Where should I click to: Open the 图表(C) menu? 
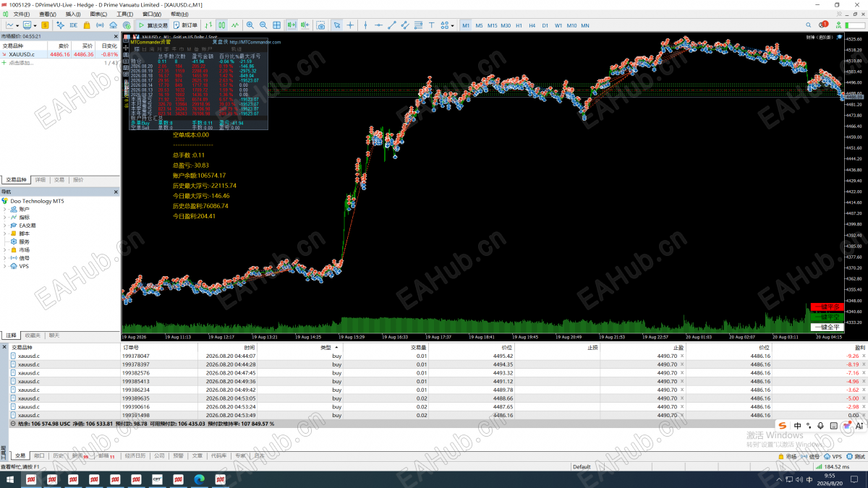(99, 14)
